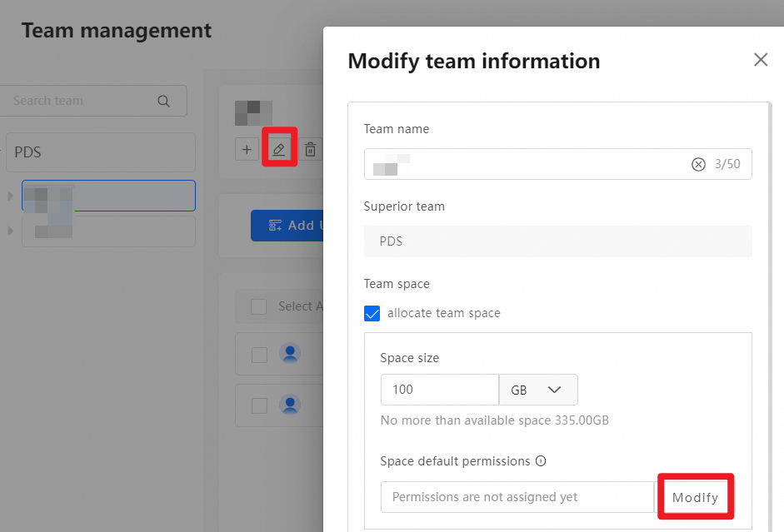Expand the selected team tree node

[11, 196]
